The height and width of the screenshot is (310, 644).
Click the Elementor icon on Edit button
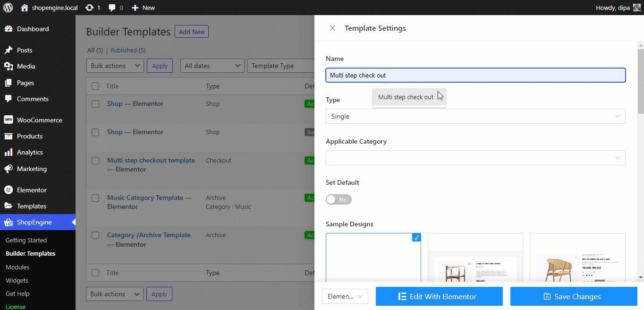402,296
